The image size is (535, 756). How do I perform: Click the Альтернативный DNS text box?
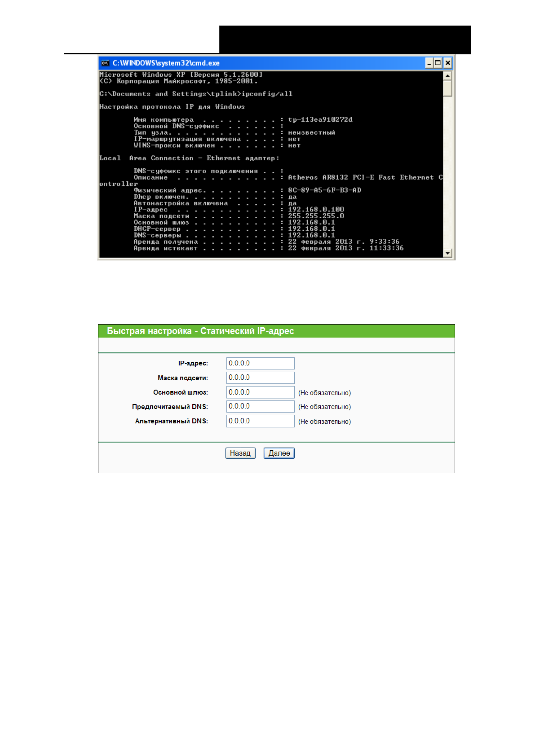(x=260, y=421)
